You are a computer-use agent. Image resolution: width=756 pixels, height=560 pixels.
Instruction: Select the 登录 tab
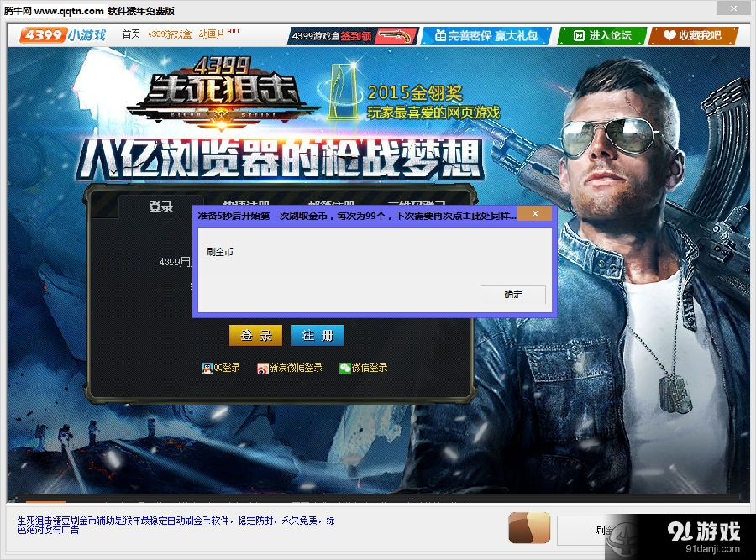click(x=160, y=207)
